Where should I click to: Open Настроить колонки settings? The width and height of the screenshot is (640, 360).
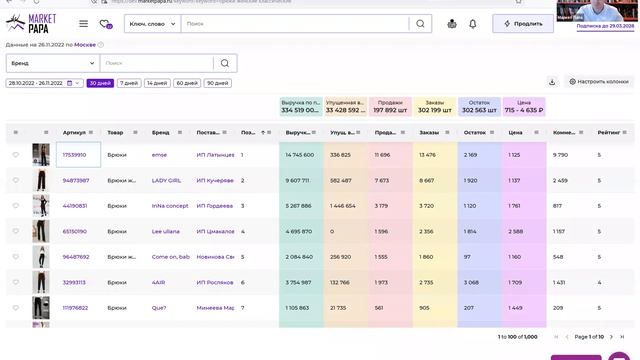click(x=599, y=82)
